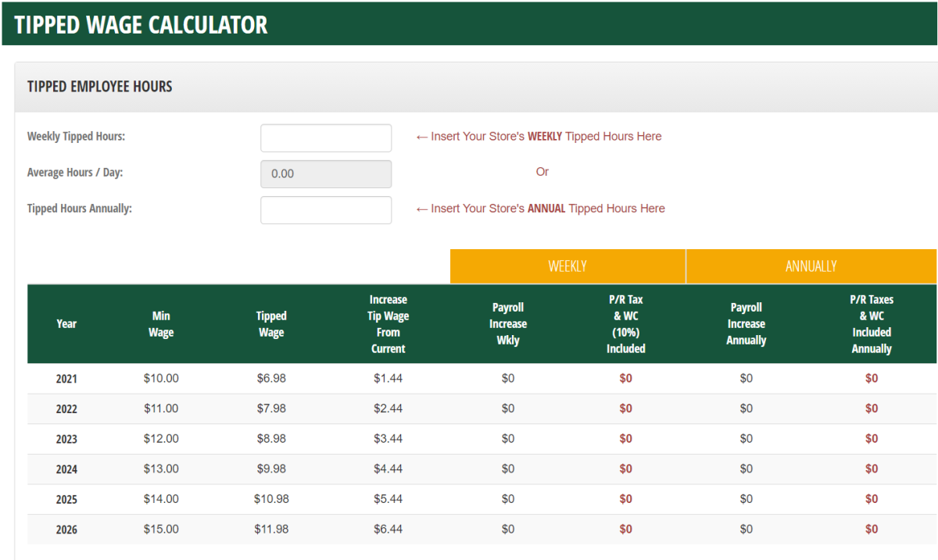Click the $3.44 tip wage increase cell
This screenshot has width=938, height=560.
tap(388, 439)
